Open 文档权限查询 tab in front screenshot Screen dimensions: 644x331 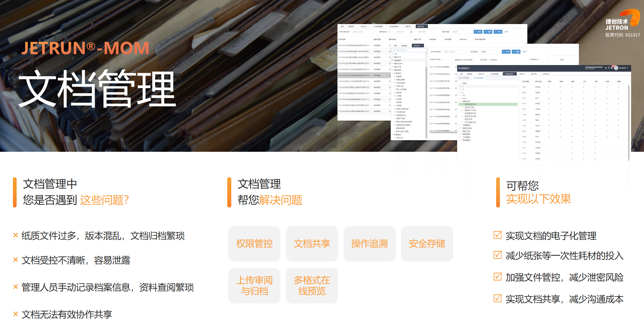510,74
